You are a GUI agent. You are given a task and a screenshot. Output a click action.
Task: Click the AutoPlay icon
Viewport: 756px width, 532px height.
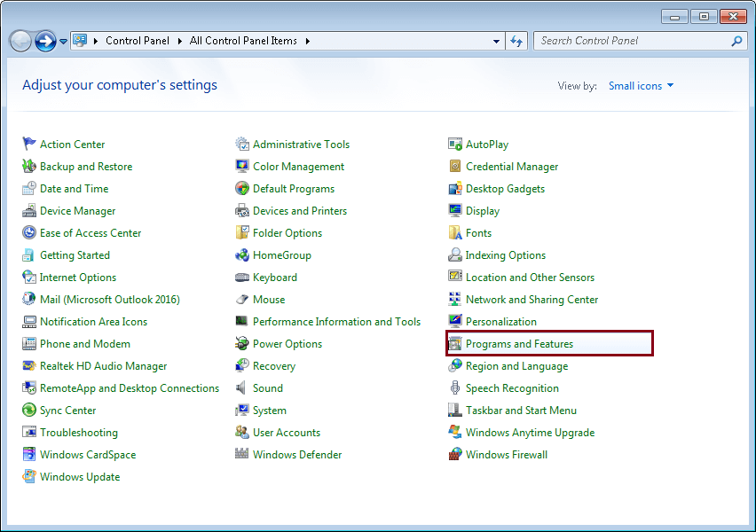click(x=455, y=144)
